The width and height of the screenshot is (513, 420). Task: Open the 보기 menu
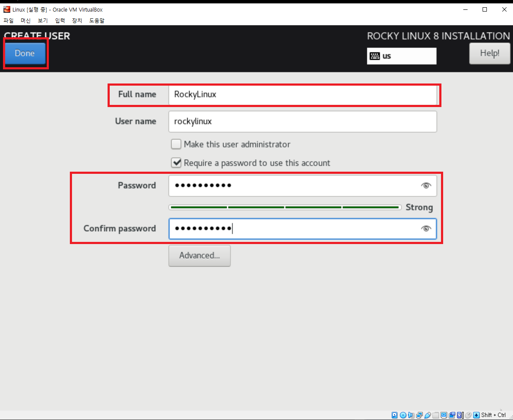[x=42, y=21]
